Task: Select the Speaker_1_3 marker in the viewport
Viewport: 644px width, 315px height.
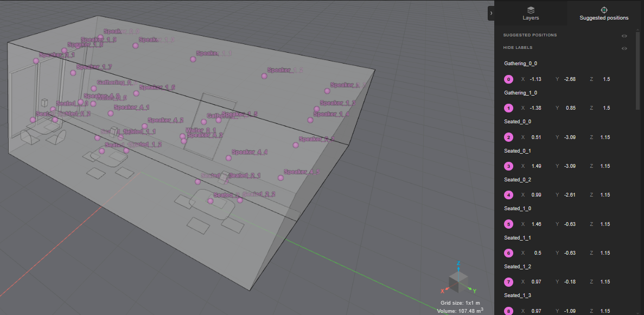Action: coord(317,109)
